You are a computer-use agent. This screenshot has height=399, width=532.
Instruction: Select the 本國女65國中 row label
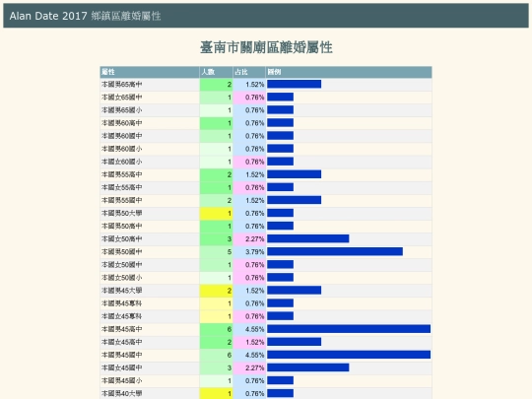(x=122, y=97)
